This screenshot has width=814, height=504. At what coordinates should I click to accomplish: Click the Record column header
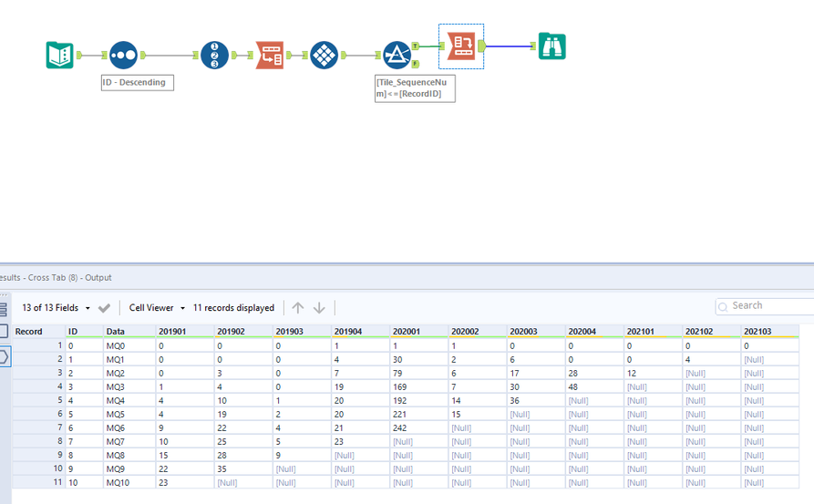(x=38, y=331)
